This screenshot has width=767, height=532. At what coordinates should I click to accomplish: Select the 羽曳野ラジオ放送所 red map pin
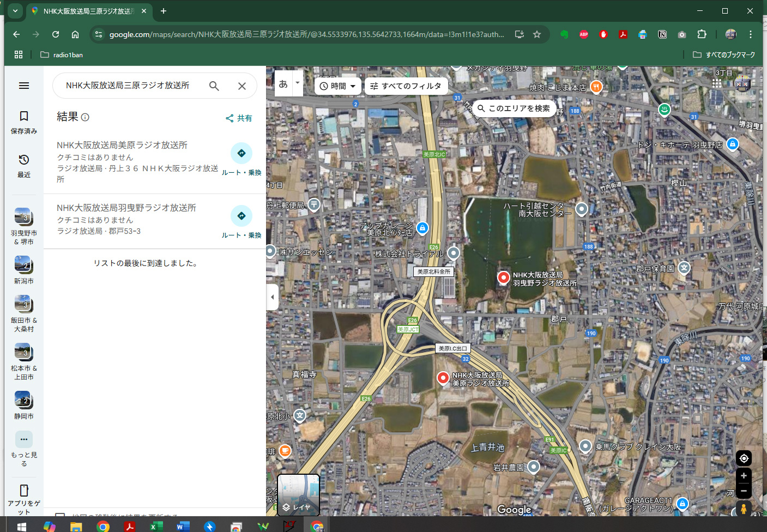(504, 278)
